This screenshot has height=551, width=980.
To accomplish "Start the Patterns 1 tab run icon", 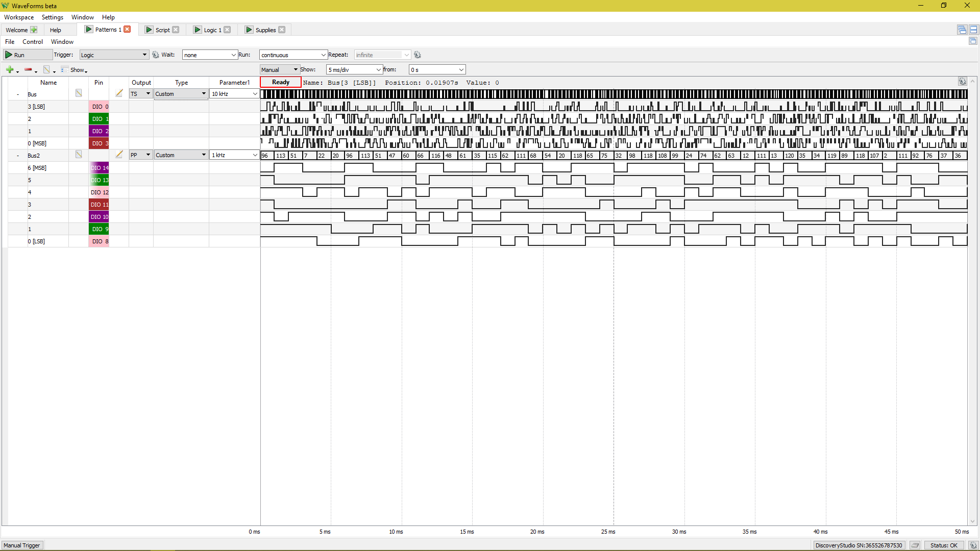I will click(89, 30).
